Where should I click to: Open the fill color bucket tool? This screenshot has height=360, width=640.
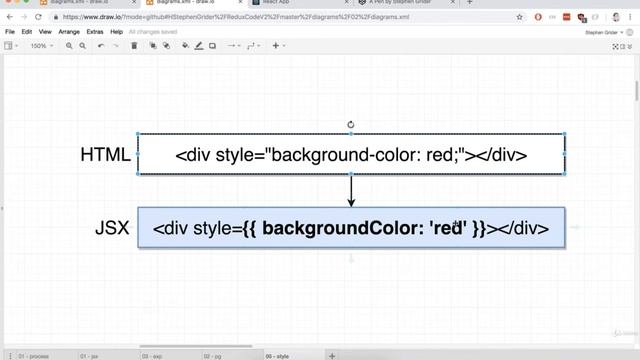(185, 46)
